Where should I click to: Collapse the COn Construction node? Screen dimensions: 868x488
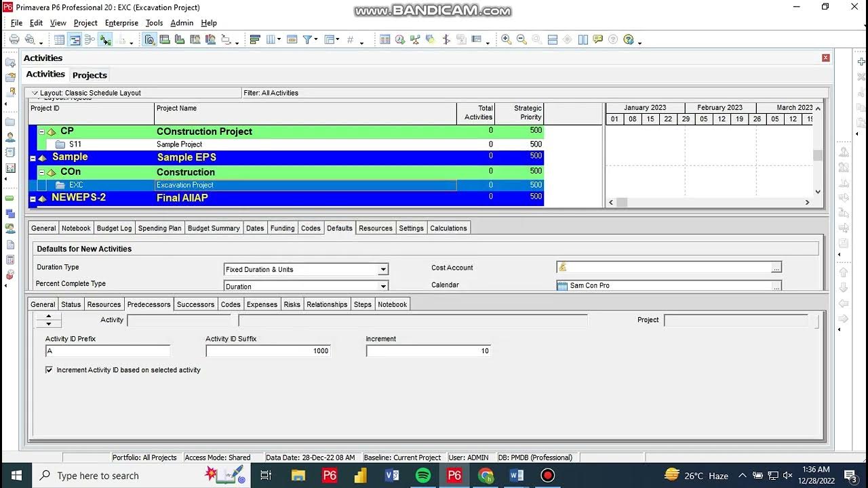(x=41, y=172)
